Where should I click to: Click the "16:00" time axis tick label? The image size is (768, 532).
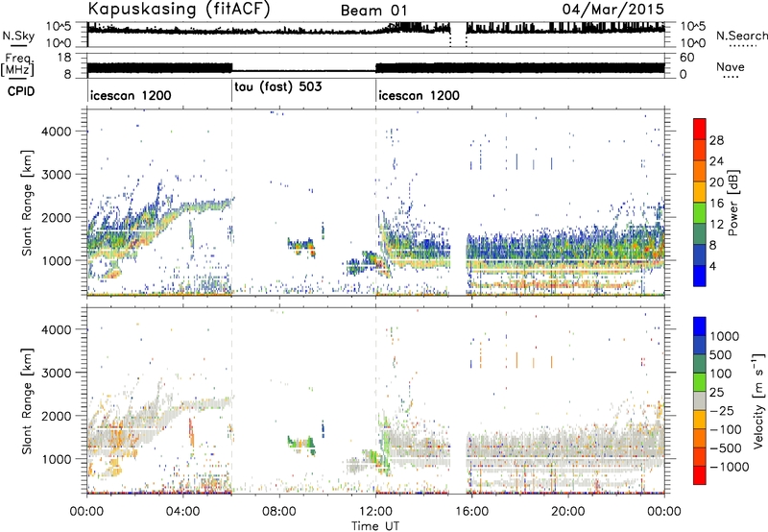472,512
